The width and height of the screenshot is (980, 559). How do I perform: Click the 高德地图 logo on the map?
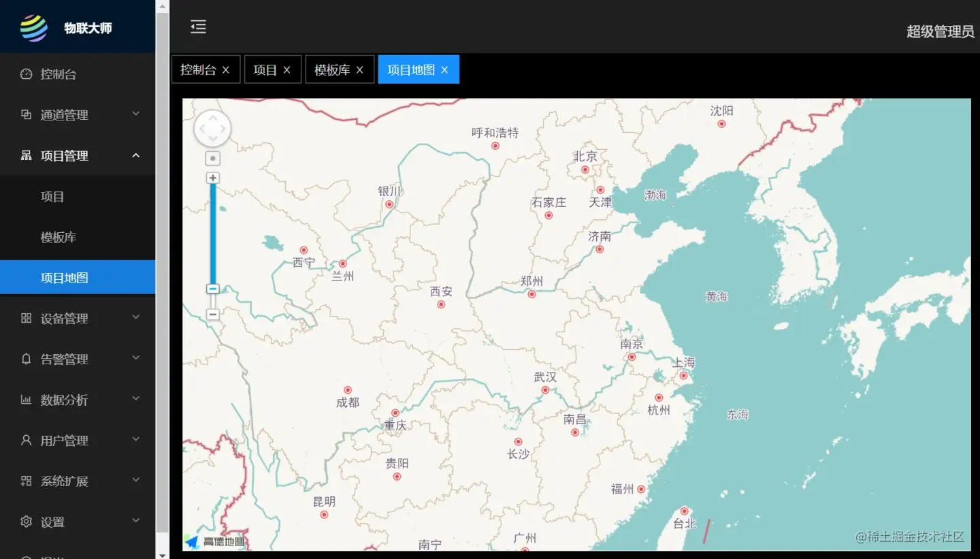[214, 542]
